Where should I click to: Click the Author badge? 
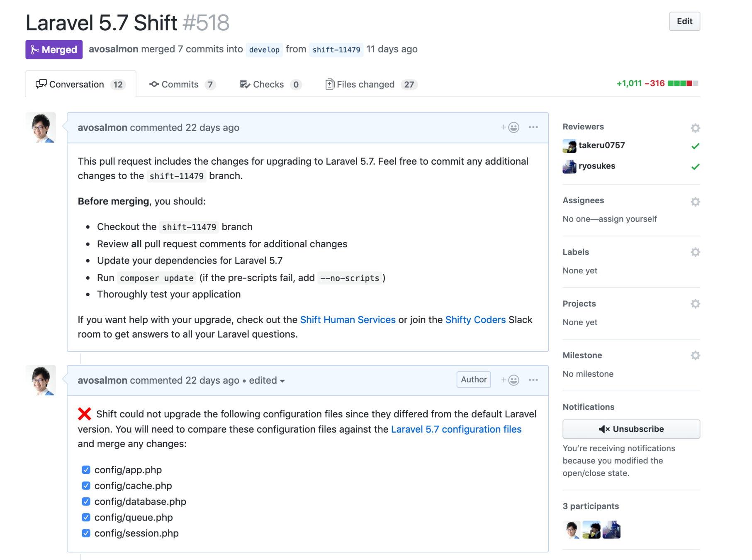click(x=474, y=380)
